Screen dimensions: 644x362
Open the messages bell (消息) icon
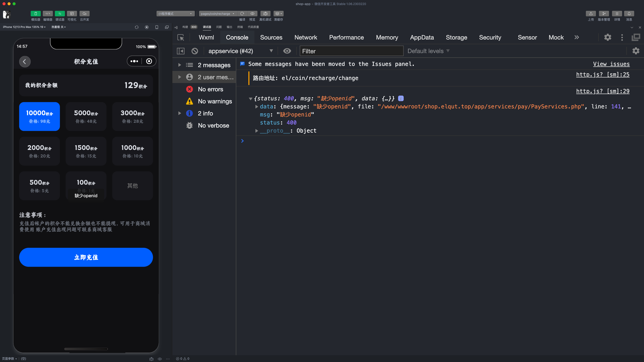pos(629,14)
